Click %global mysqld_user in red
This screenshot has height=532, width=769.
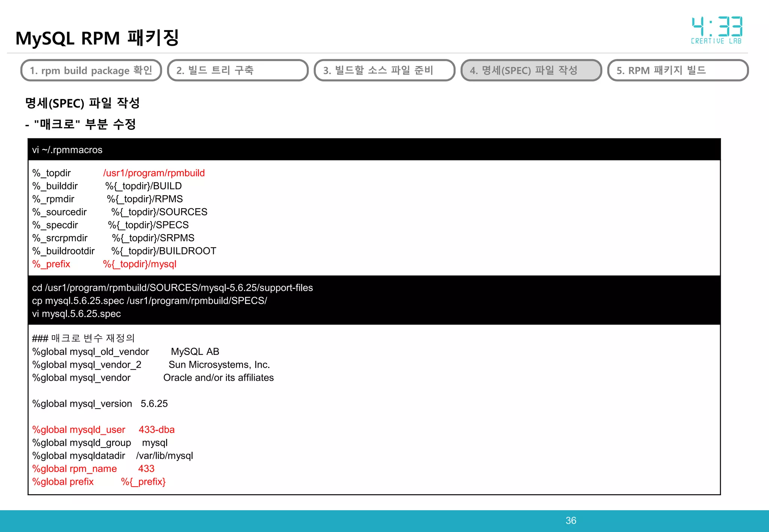coord(79,430)
